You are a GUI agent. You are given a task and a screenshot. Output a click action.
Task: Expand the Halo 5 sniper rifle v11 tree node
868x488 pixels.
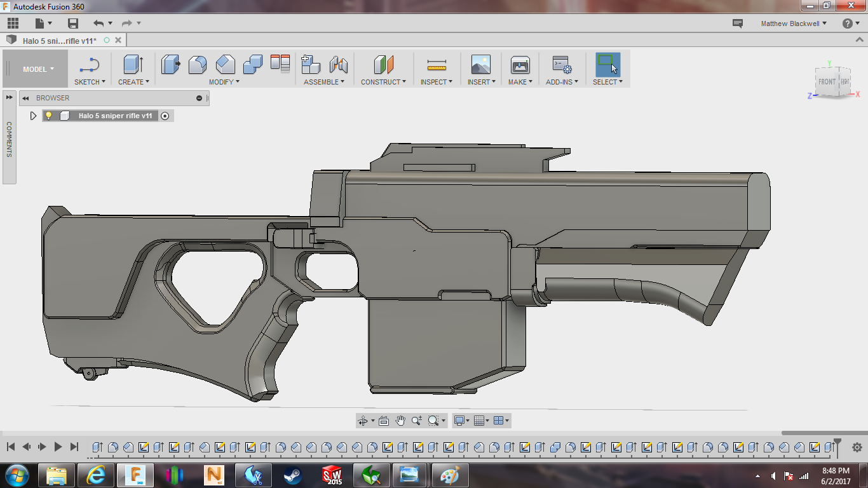click(x=34, y=116)
